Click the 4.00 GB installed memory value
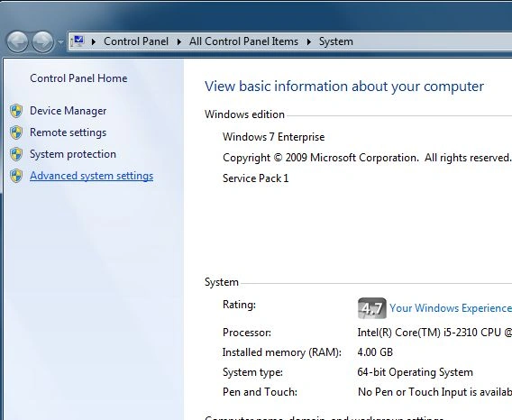The height and width of the screenshot is (420, 512). (x=375, y=352)
